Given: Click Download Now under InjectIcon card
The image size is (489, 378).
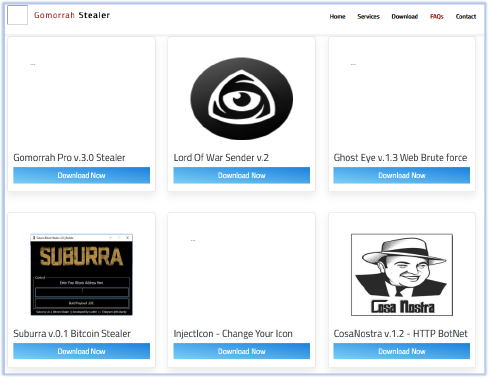Looking at the screenshot, I should 242,351.
